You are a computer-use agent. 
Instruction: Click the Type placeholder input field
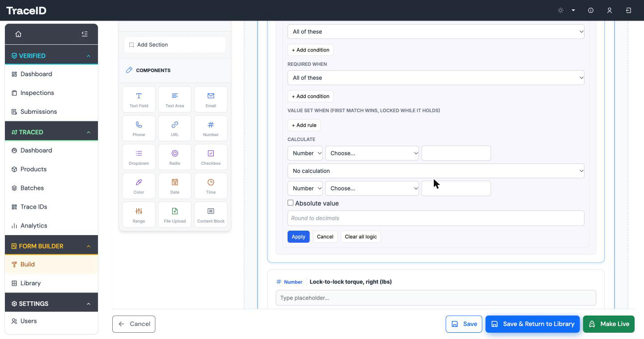tap(436, 298)
